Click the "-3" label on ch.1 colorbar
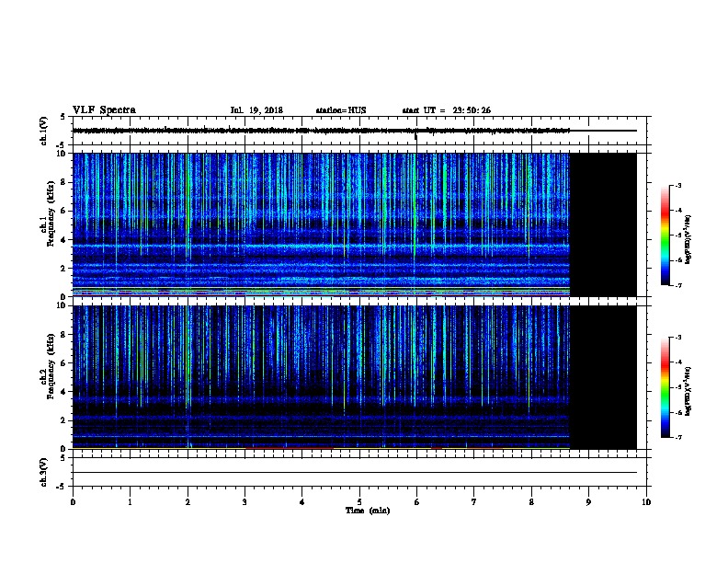Screen dimensions: 728x563 [x=677, y=185]
